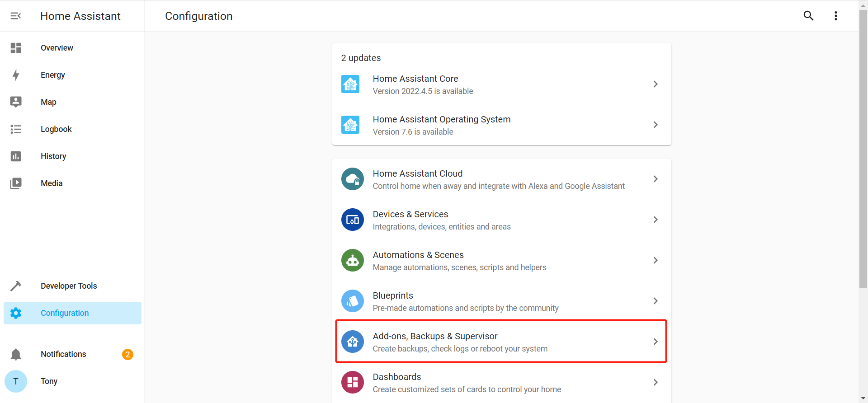The image size is (868, 403).
Task: Open the Home Assistant Core update
Action: pos(502,84)
